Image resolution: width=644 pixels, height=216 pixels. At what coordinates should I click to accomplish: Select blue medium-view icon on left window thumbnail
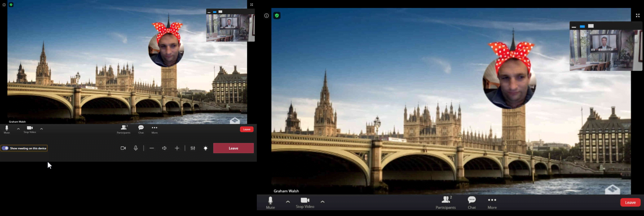(x=215, y=12)
